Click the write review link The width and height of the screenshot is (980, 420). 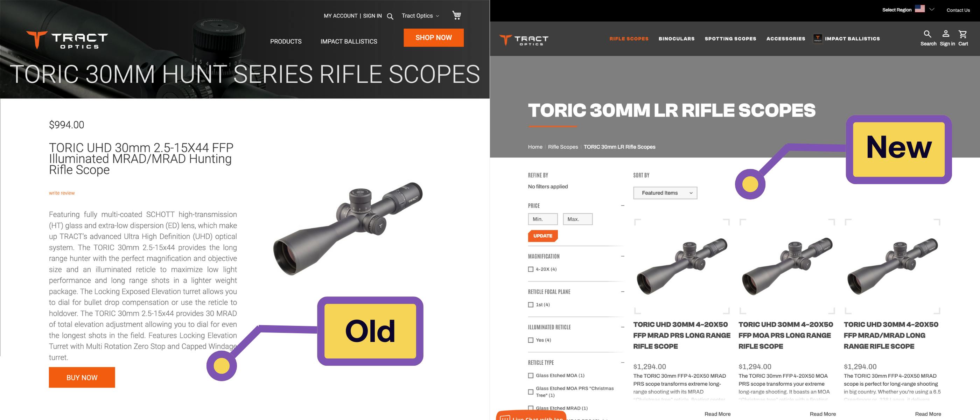pyautogui.click(x=62, y=193)
